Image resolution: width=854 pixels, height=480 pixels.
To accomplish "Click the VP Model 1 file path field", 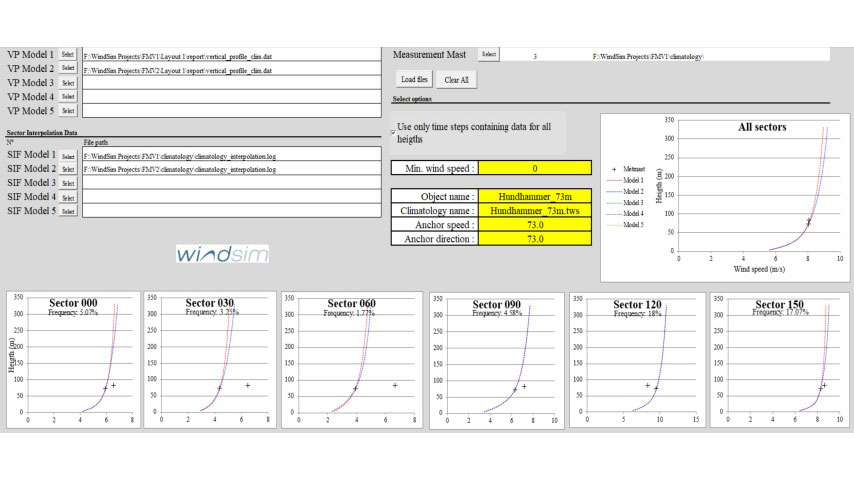I will pyautogui.click(x=231, y=55).
